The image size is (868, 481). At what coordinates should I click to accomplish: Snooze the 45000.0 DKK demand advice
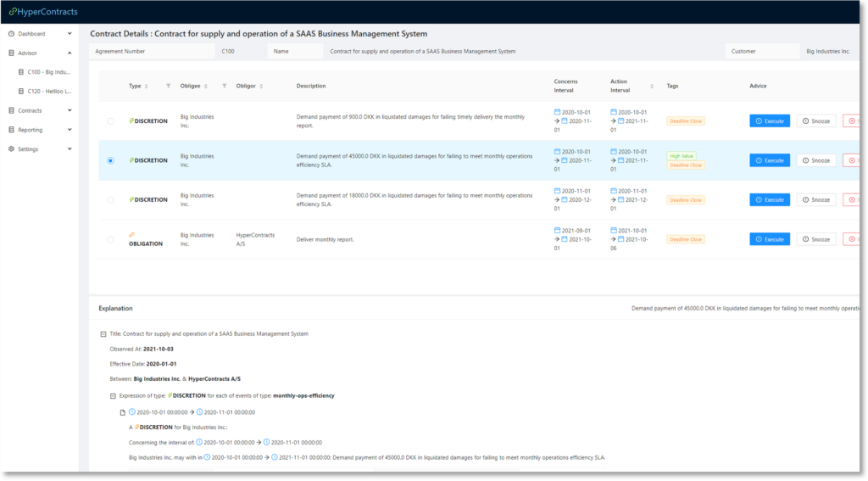[x=816, y=160]
